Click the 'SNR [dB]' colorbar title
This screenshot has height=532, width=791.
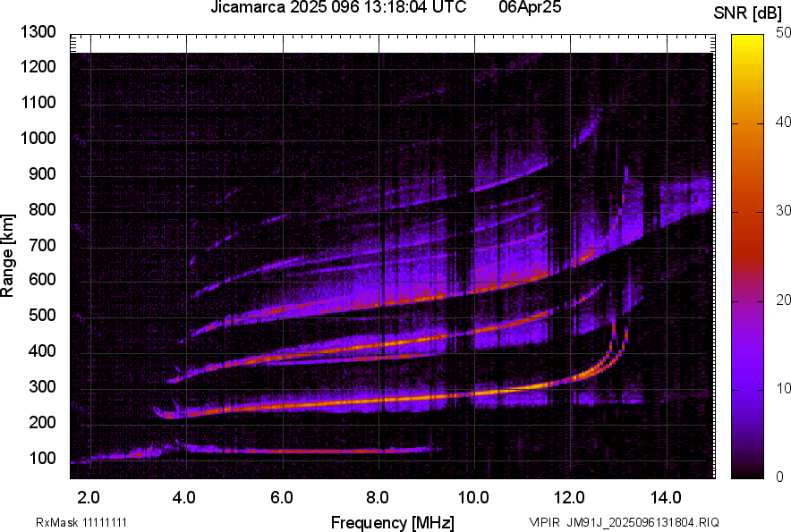click(x=748, y=13)
